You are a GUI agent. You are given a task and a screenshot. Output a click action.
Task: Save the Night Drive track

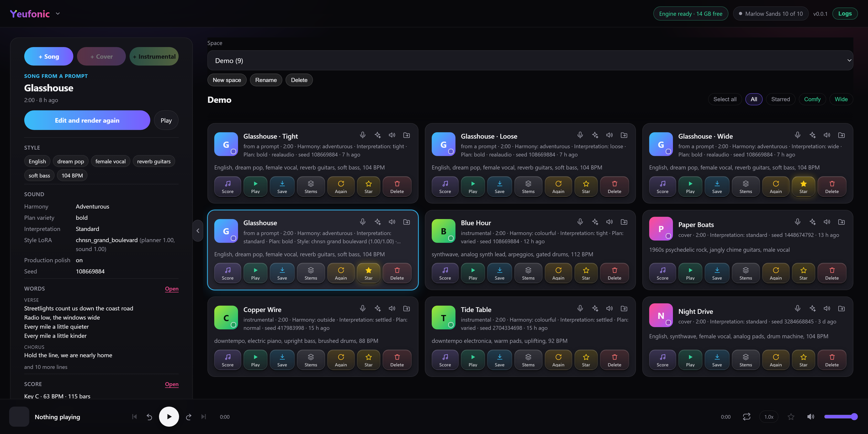[717, 360]
